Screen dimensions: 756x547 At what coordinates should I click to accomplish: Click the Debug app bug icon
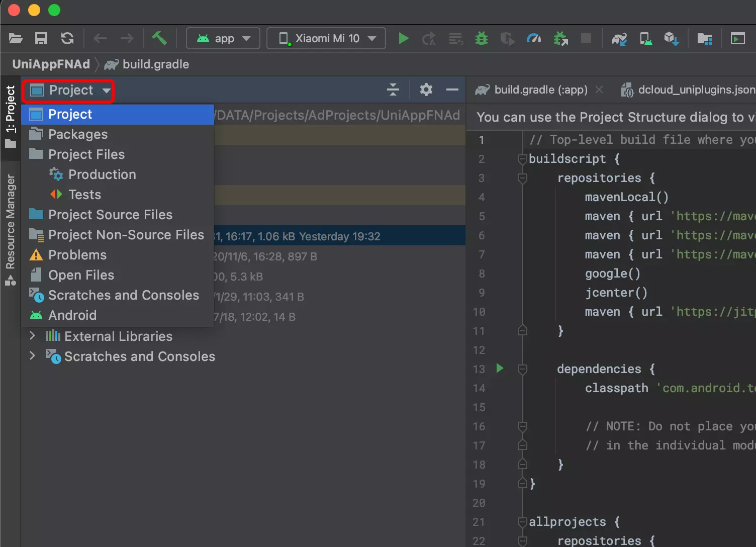click(482, 39)
